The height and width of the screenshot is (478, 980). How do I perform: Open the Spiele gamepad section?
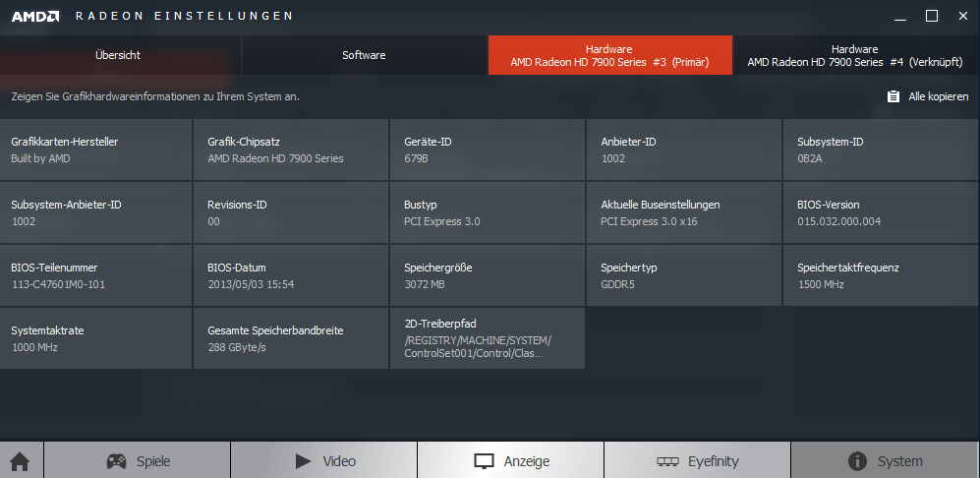(x=138, y=461)
